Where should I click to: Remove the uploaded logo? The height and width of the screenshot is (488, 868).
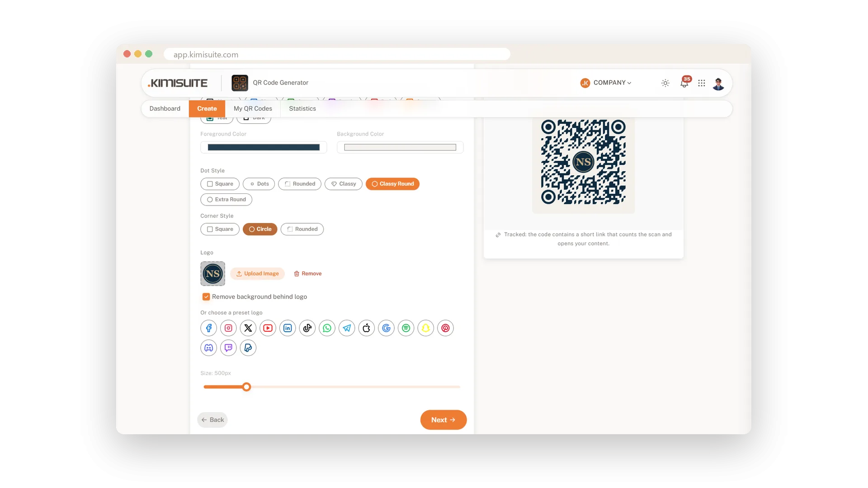pos(308,274)
